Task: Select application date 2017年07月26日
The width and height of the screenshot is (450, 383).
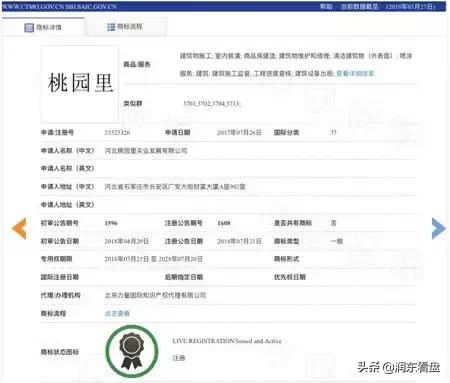Action: click(239, 133)
